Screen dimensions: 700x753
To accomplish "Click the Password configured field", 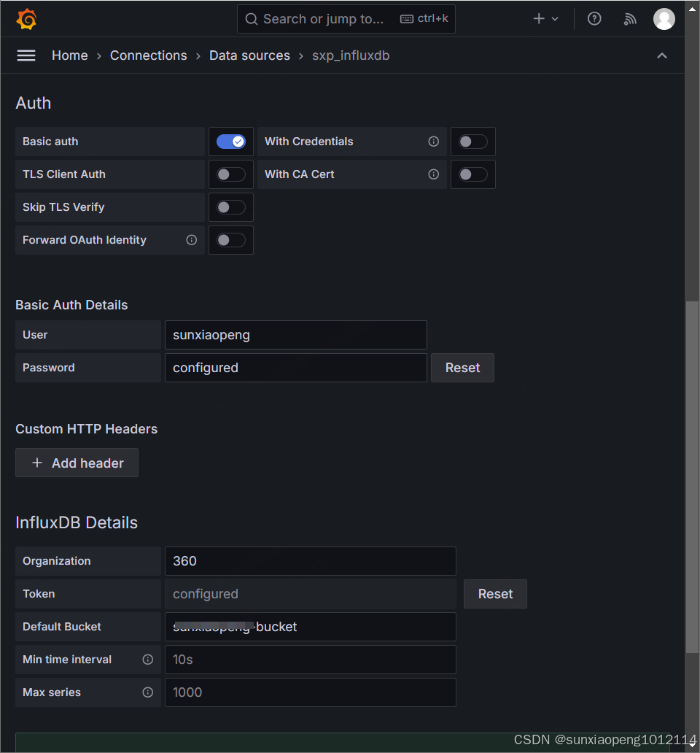I will pyautogui.click(x=296, y=368).
